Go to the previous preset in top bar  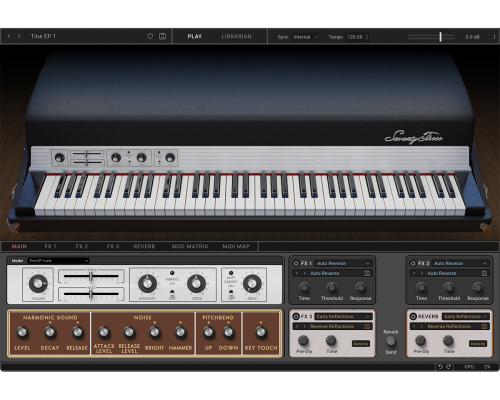coord(9,36)
